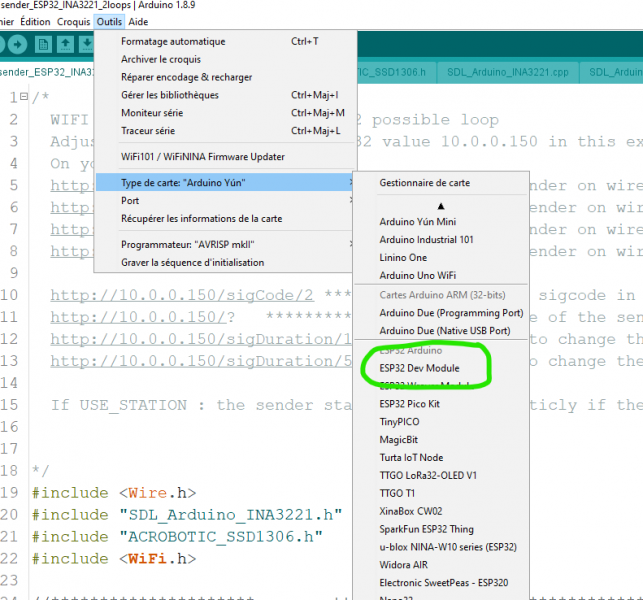Click the USE_STATION comment on line 15
Image resolution: width=643 pixels, height=600 pixels.
pyautogui.click(x=201, y=405)
